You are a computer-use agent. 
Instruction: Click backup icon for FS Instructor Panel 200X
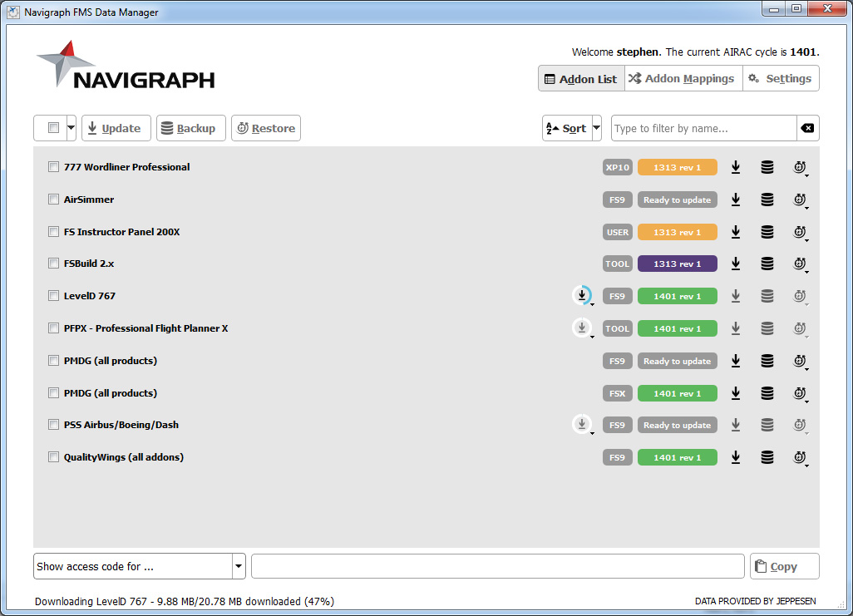767,232
